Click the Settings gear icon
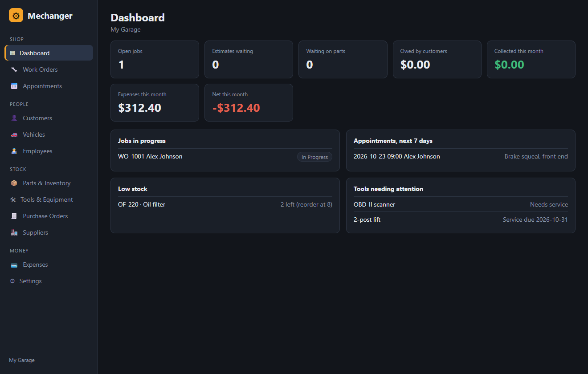Viewport: 588px width, 374px height. pyautogui.click(x=12, y=281)
